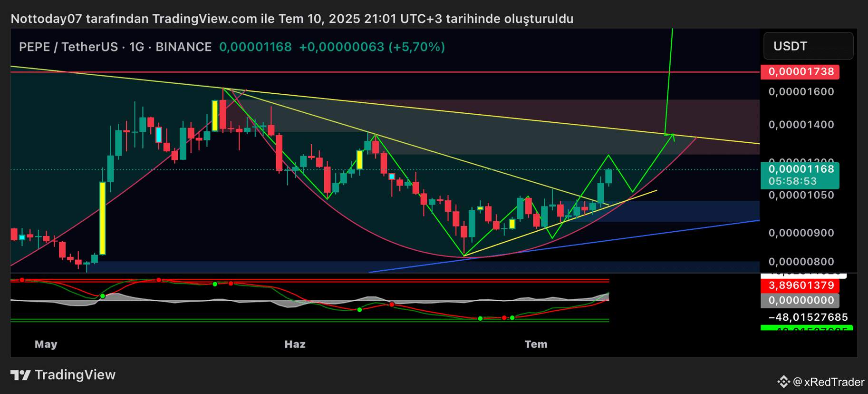Click the Haz label on the time axis

coord(295,344)
